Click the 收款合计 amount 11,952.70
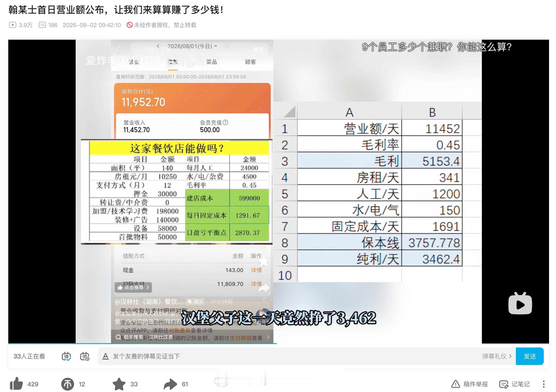The height and width of the screenshot is (392, 556). tap(143, 102)
